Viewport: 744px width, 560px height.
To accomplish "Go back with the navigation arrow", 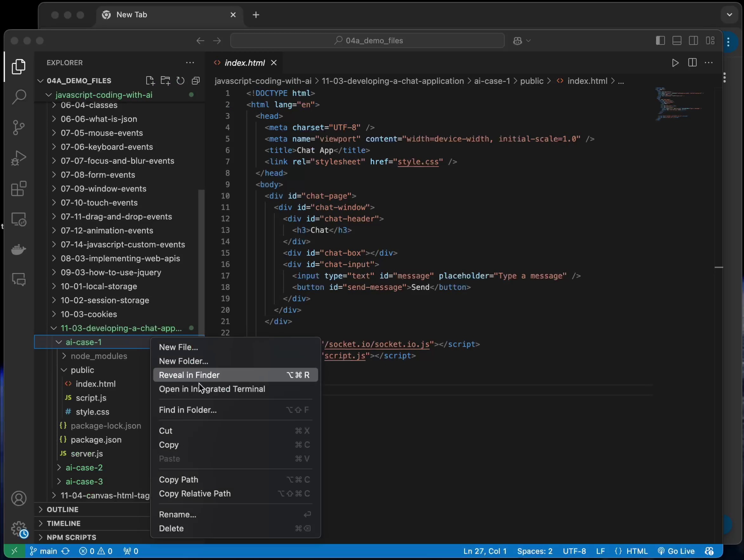I will point(200,41).
